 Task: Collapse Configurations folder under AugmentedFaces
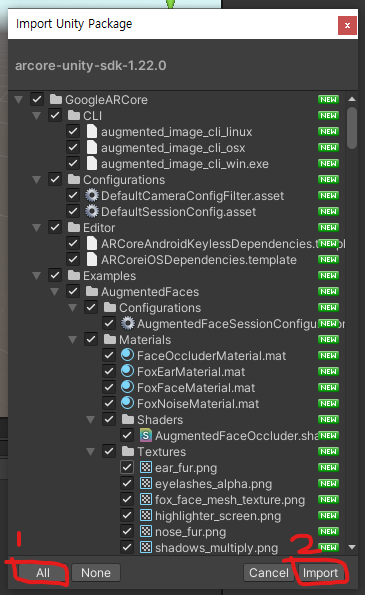72,308
